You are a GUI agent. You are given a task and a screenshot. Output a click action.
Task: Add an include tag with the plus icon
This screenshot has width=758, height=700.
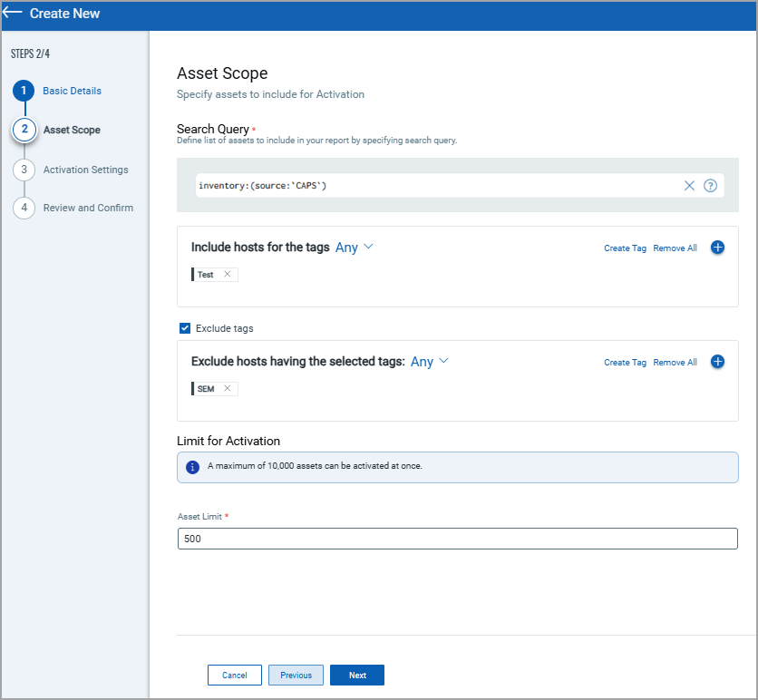click(x=717, y=248)
